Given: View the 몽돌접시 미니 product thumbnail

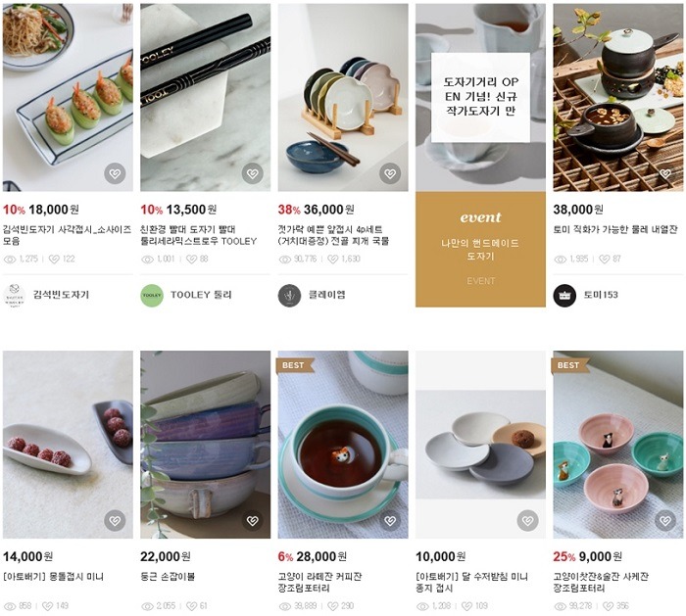Looking at the screenshot, I should [59, 441].
